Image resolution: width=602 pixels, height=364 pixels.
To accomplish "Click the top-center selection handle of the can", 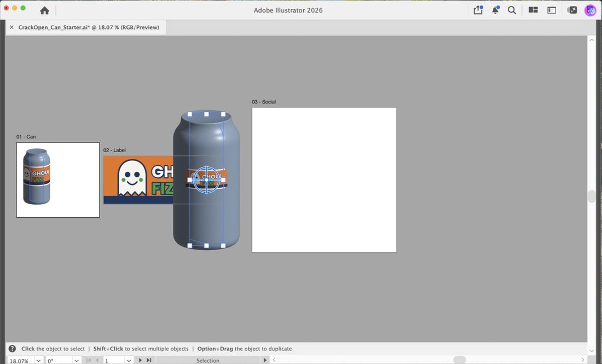I will coord(206,114).
